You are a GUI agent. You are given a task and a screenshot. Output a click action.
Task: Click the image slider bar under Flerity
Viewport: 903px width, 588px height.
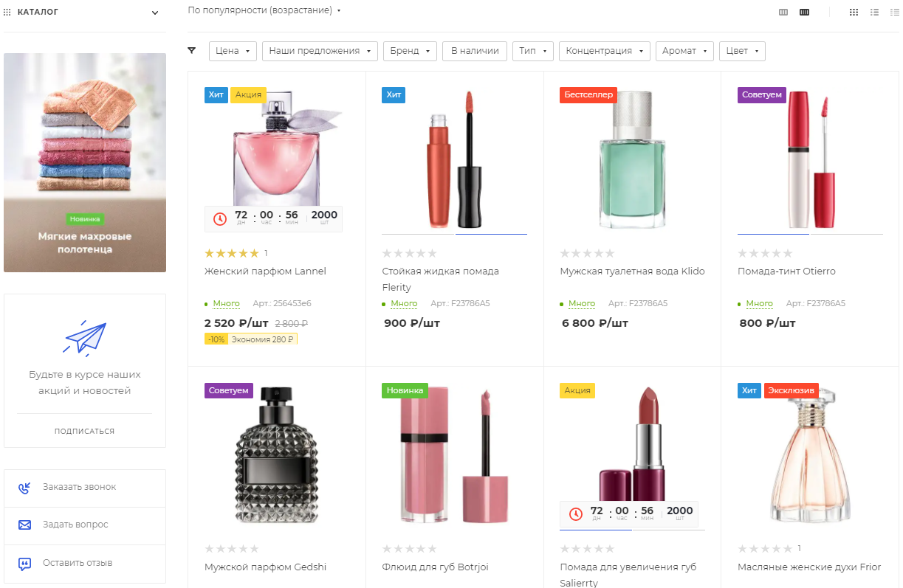(x=454, y=234)
